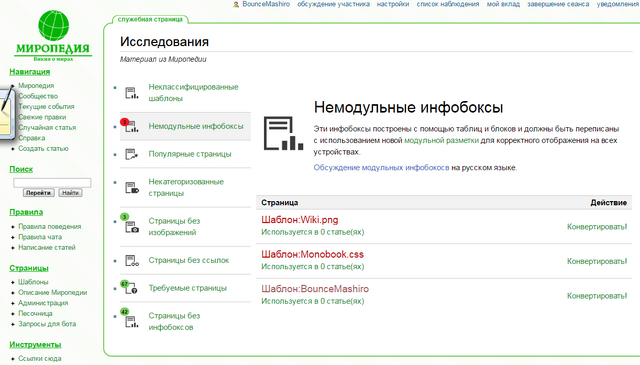
Task: Open 'уведомления' notifications link
Action: tap(618, 4)
